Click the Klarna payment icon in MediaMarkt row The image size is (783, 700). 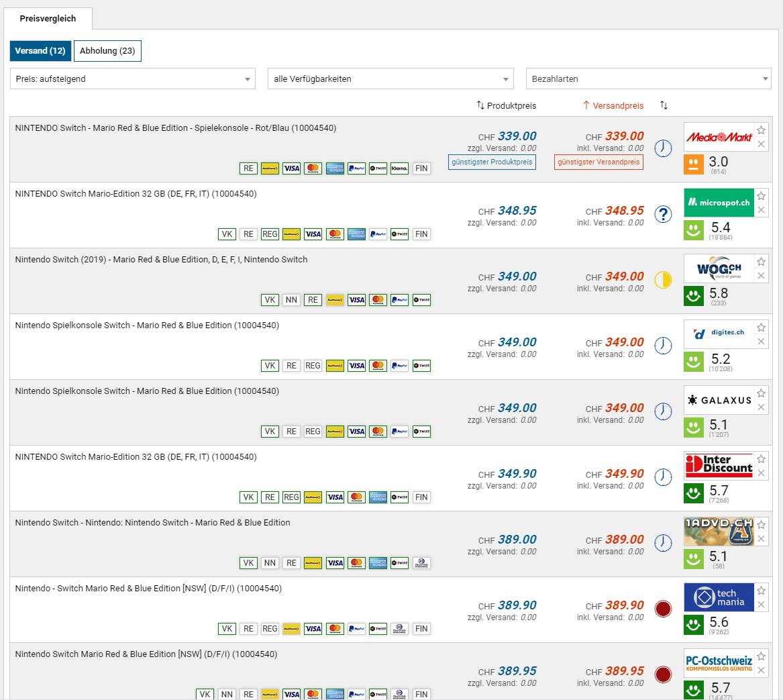pyautogui.click(x=399, y=168)
